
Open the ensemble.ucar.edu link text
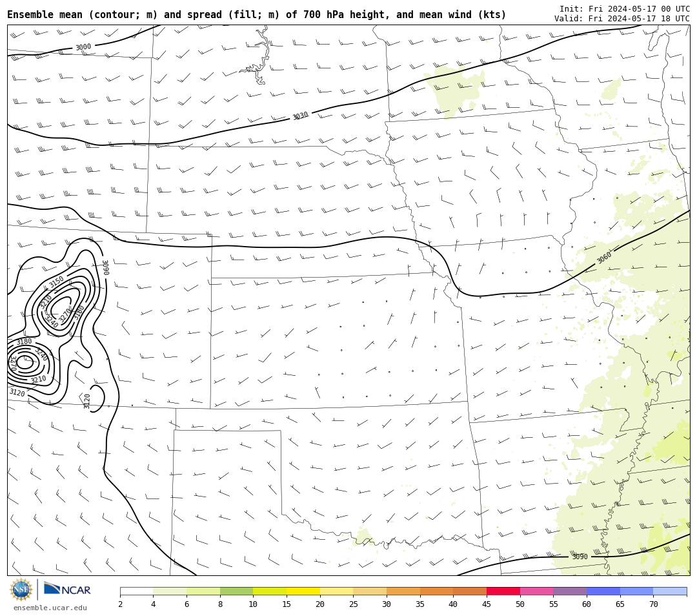coord(50,608)
